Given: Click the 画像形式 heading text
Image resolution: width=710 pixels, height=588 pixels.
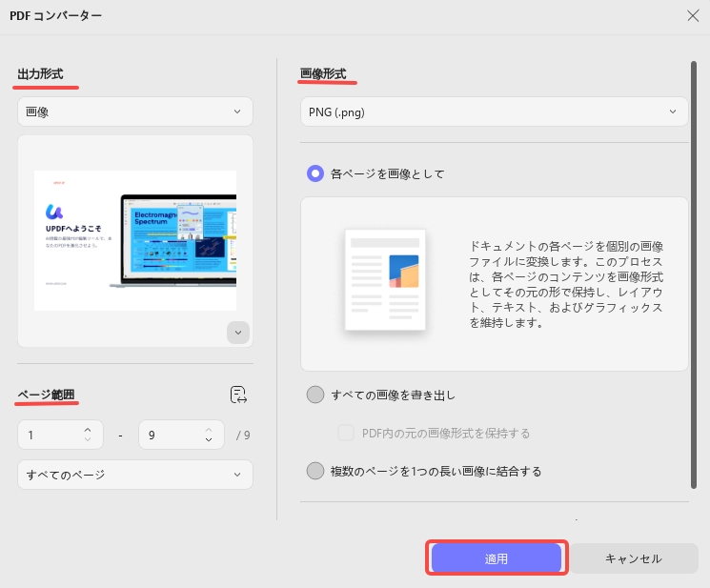Looking at the screenshot, I should point(323,73).
